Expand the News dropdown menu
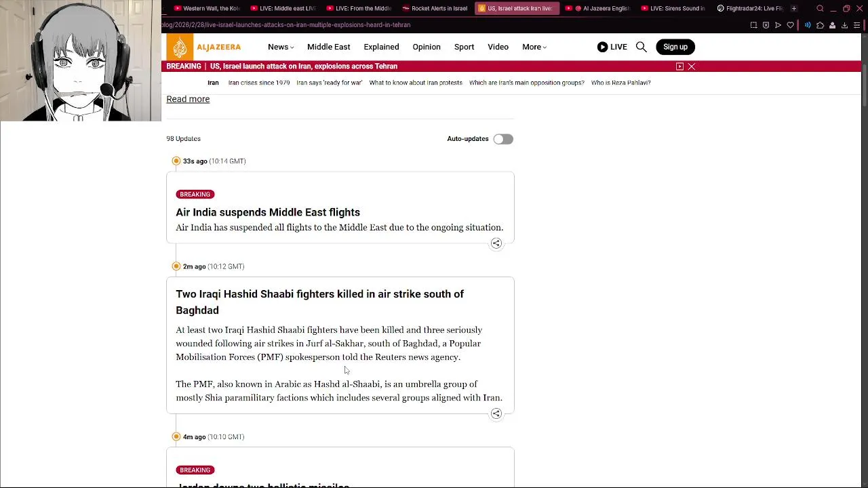Image resolution: width=868 pixels, height=488 pixels. (280, 47)
